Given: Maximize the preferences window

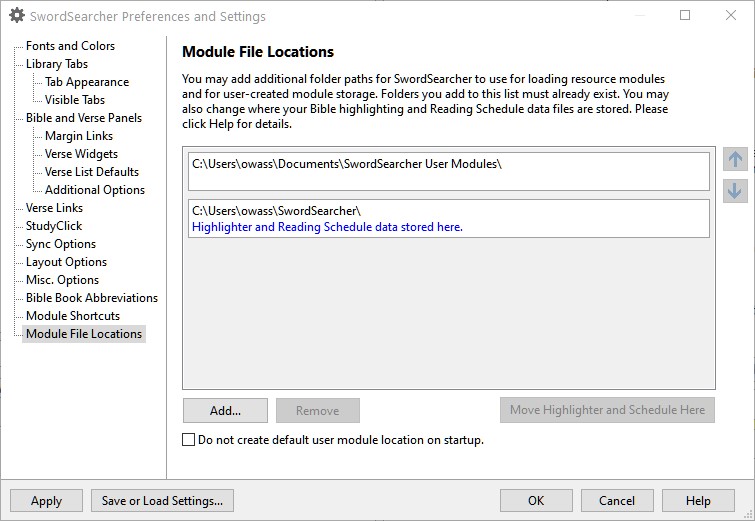Looking at the screenshot, I should (685, 15).
